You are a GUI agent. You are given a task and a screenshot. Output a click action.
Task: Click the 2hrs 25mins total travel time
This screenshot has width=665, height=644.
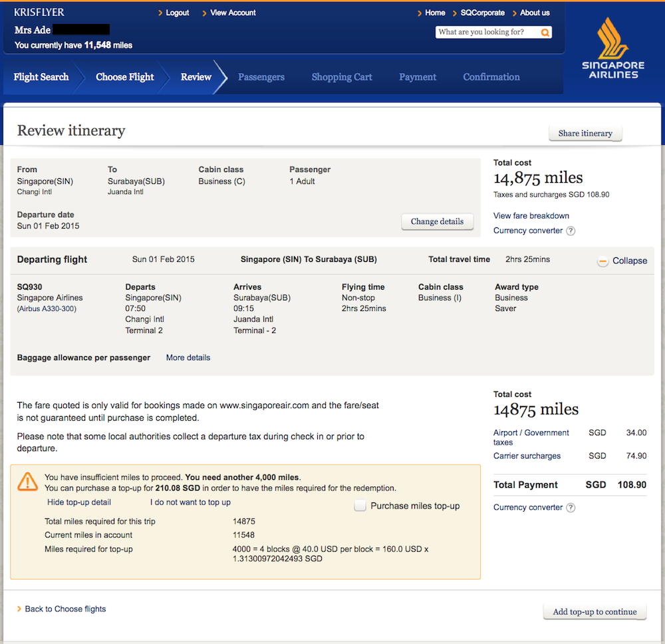527,259
